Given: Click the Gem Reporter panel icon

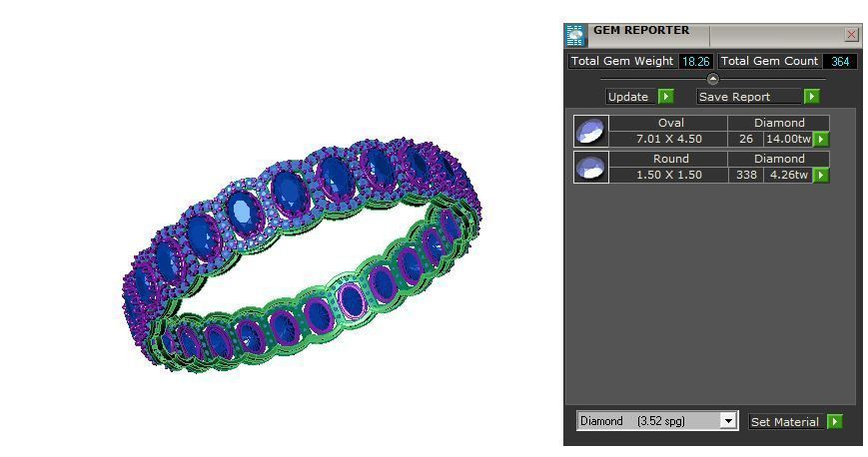Looking at the screenshot, I should 575,35.
